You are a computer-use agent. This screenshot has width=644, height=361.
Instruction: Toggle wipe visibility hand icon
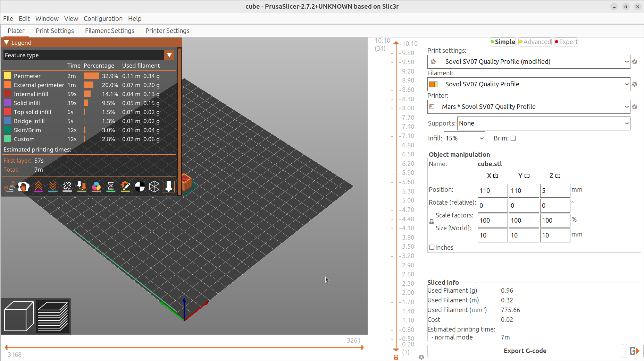pos(24,187)
